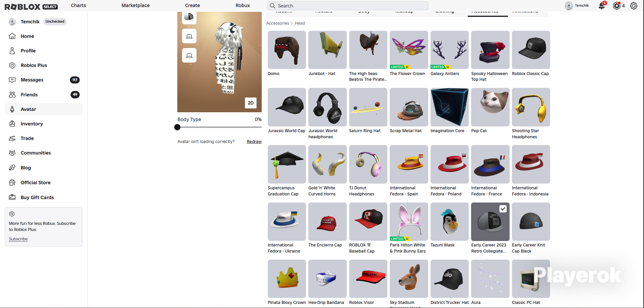Uncheck the Early Career 2023 Retro Collegiate item
This screenshot has width=644, height=308.
pos(503,209)
